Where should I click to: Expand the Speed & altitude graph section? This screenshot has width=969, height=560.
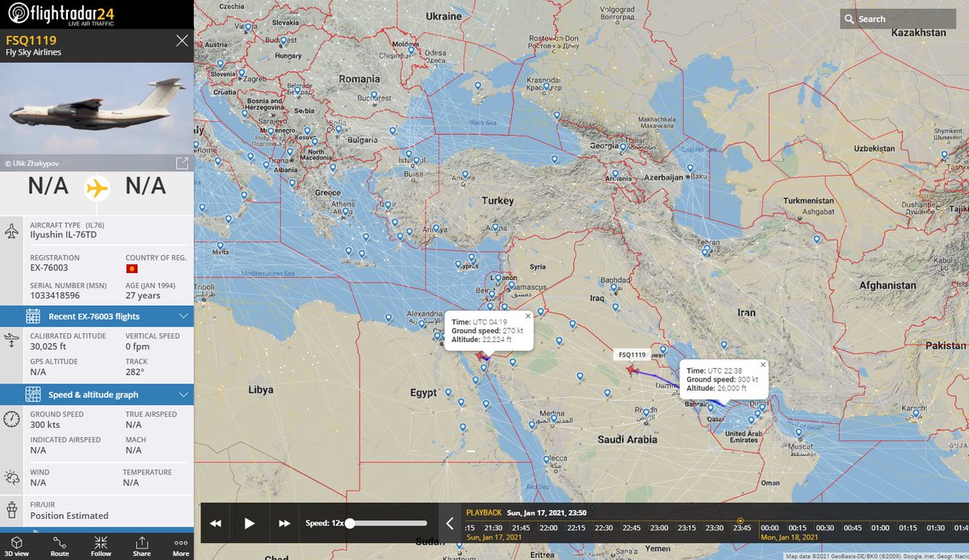click(97, 395)
